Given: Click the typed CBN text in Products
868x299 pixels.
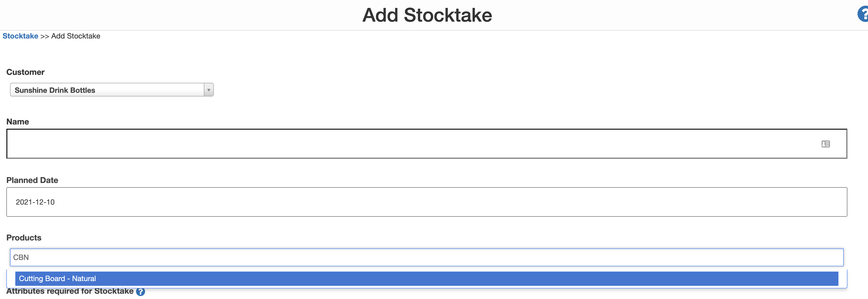Looking at the screenshot, I should [21, 257].
